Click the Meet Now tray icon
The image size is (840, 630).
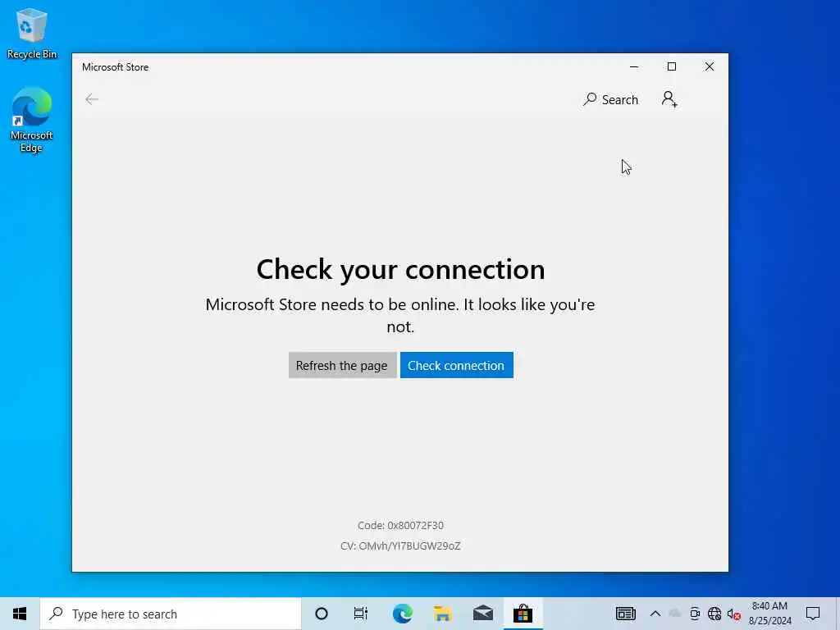point(695,614)
